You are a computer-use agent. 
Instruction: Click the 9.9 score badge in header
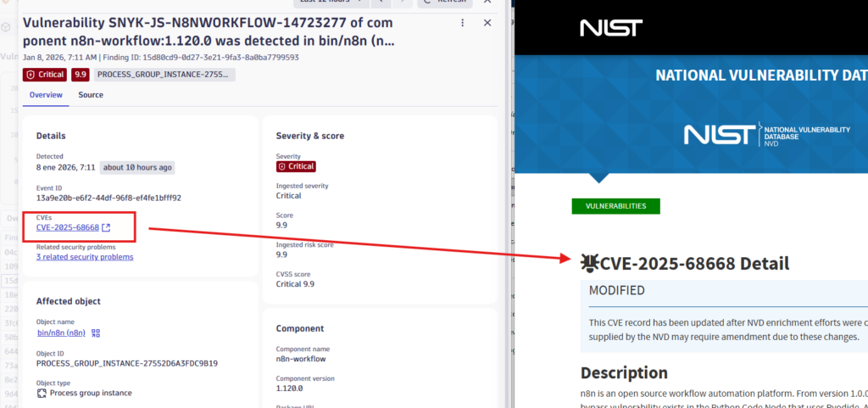tap(81, 75)
